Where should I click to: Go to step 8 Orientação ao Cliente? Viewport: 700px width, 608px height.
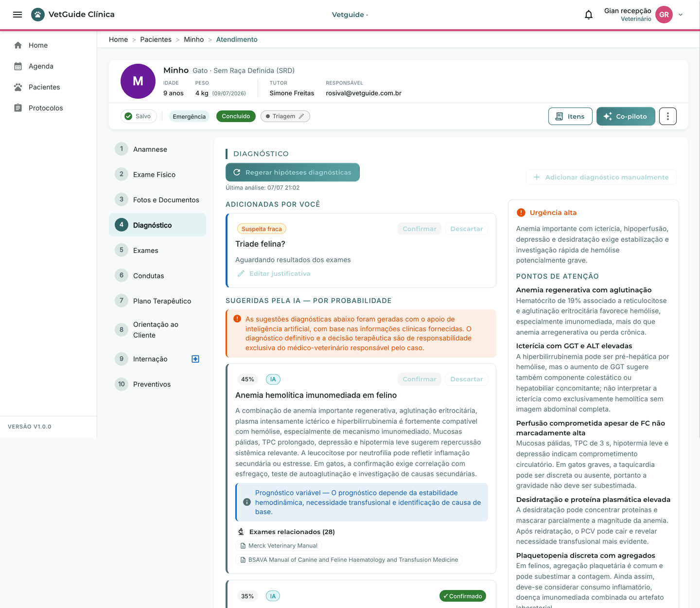tap(157, 330)
